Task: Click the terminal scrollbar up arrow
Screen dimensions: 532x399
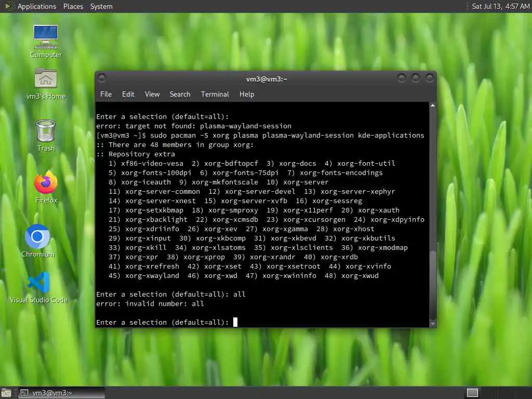Action: click(433, 105)
